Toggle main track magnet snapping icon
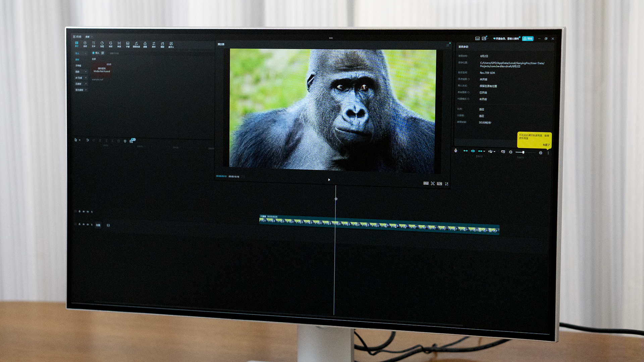Viewport: 644px width, 362px height. point(466,151)
